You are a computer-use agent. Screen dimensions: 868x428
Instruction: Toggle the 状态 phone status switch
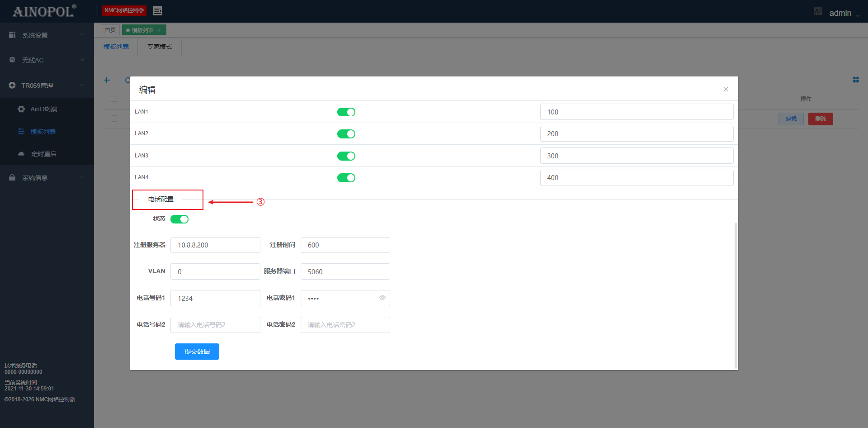click(179, 219)
